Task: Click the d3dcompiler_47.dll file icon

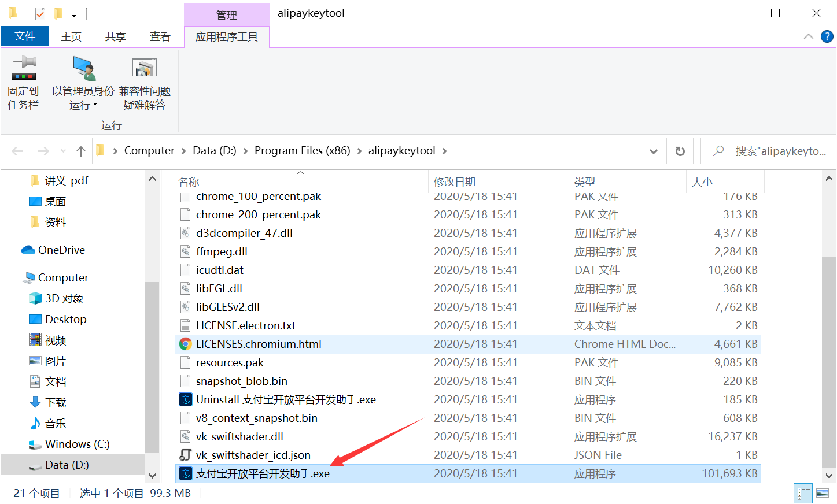Action: pos(185,234)
